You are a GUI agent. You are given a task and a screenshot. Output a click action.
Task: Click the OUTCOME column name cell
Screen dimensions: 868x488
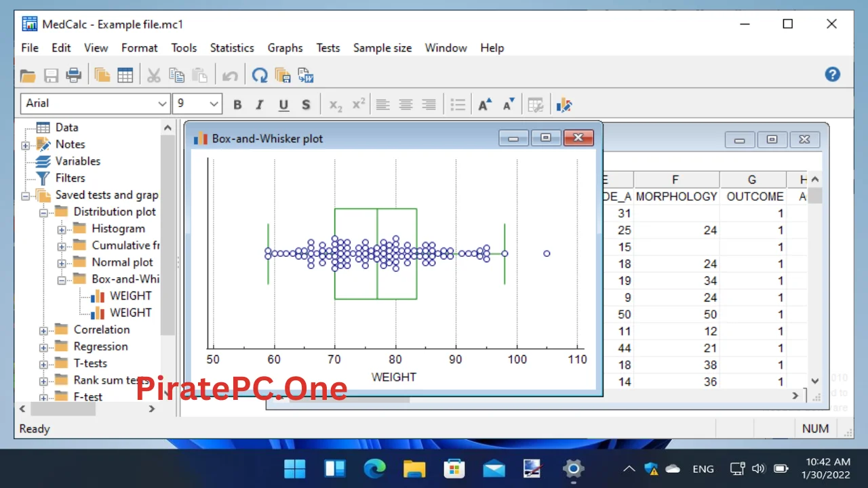pyautogui.click(x=753, y=197)
